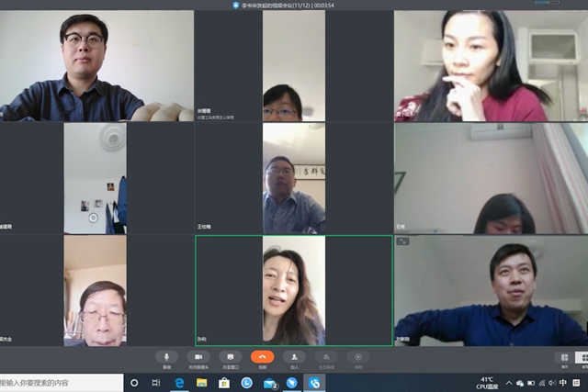
Task: Expand the hidden system tray icons
Action: coord(508,383)
